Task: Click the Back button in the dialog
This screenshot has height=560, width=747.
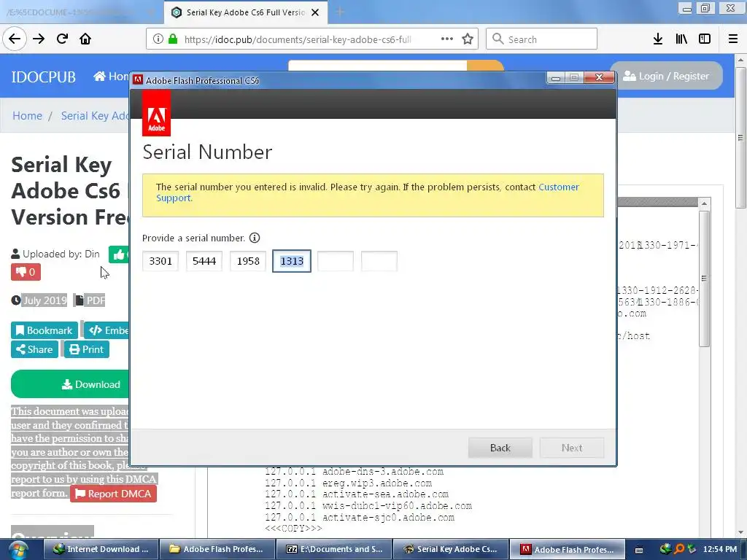Action: [500, 448]
